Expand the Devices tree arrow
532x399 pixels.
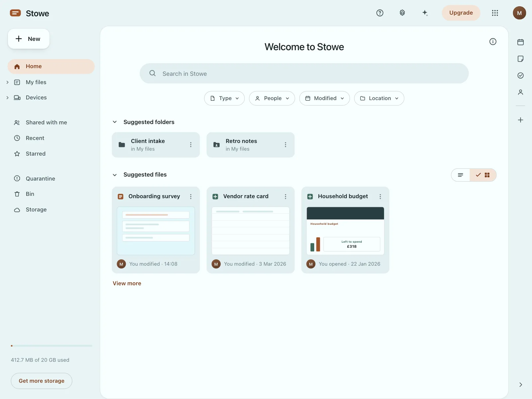click(x=7, y=97)
